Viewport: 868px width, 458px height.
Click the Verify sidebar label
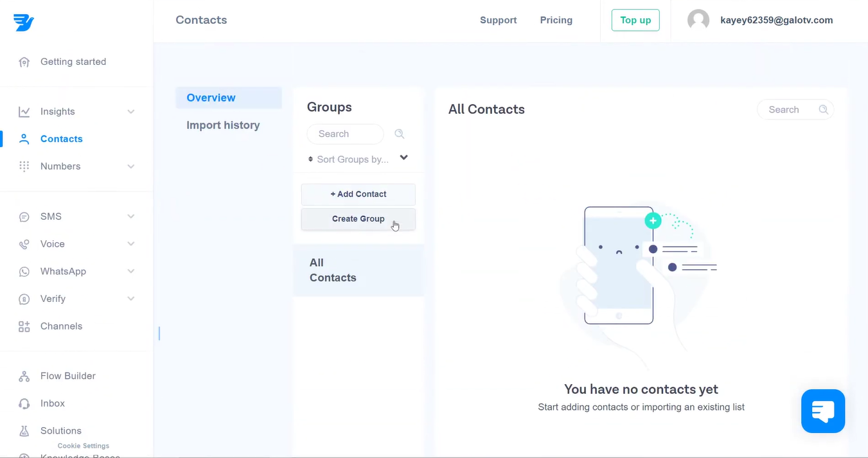(x=53, y=299)
